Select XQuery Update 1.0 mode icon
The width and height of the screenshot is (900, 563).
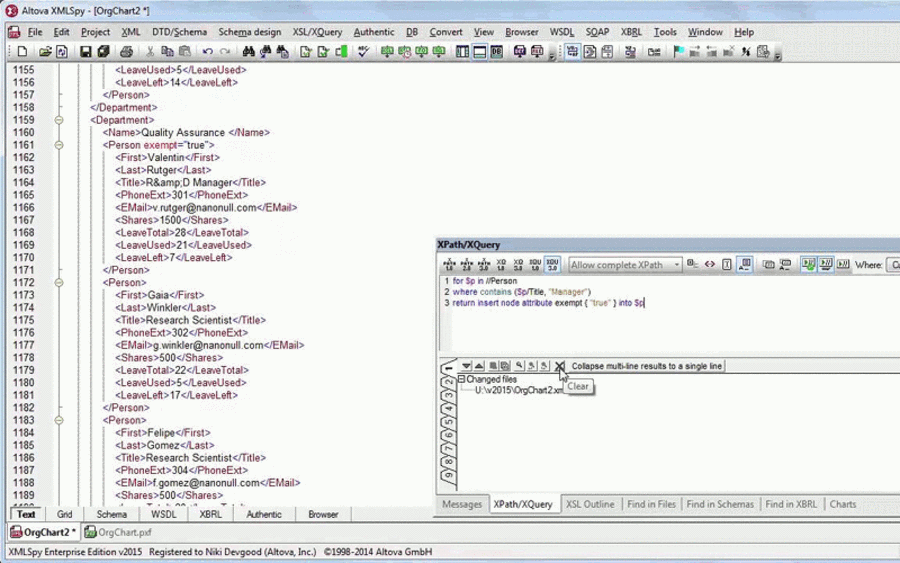[535, 265]
